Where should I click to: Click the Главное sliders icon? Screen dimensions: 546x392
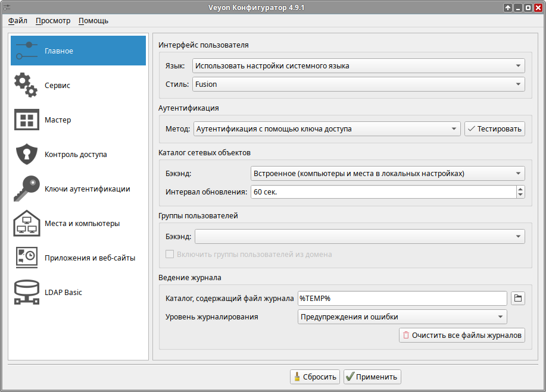point(27,51)
